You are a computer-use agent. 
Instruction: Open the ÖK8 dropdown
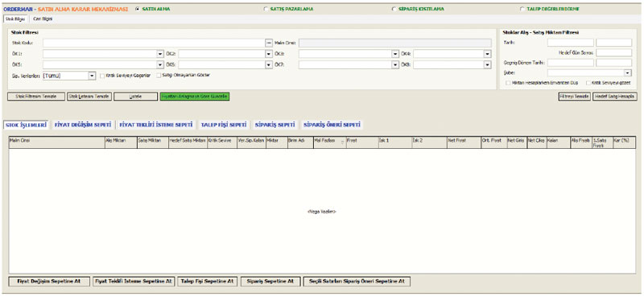pos(488,65)
